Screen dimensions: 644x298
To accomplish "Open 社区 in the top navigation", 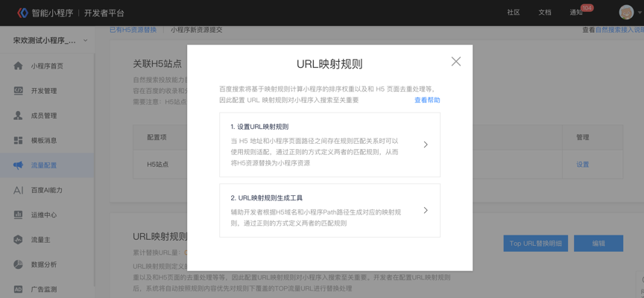I will 514,13.
